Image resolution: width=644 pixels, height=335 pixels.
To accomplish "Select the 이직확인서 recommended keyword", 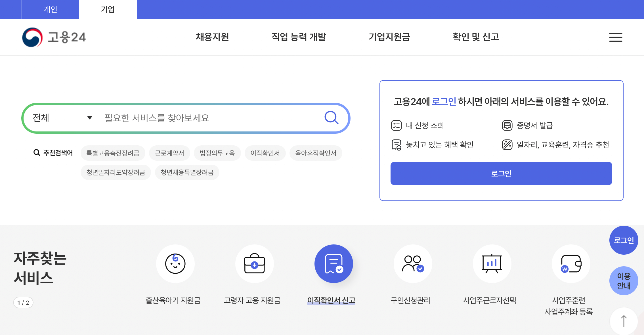I will point(265,153).
